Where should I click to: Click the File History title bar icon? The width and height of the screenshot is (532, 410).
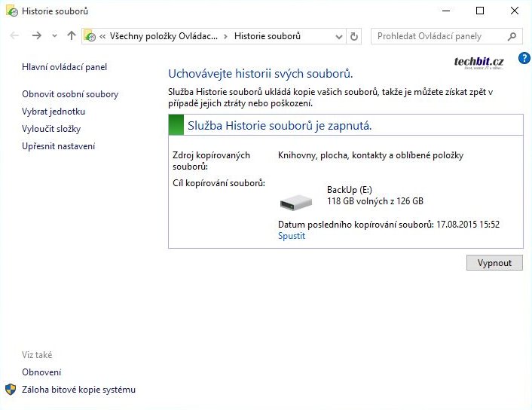11,11
